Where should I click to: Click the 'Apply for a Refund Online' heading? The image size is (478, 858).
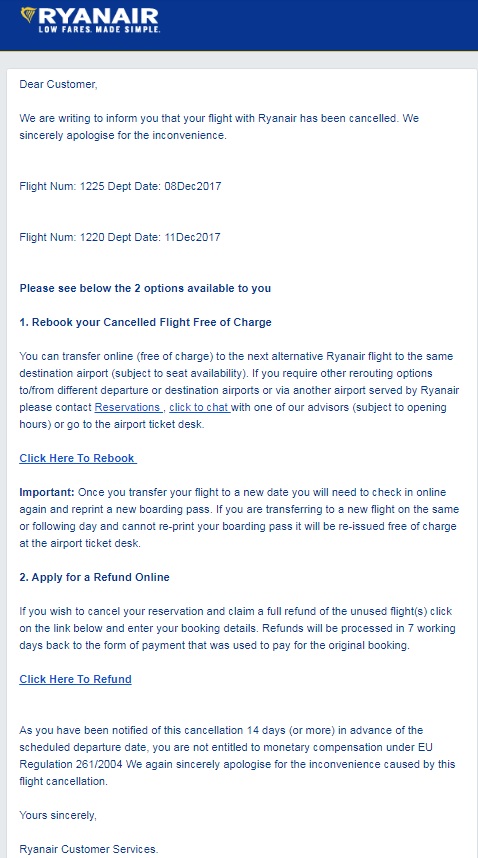pyautogui.click(x=95, y=577)
